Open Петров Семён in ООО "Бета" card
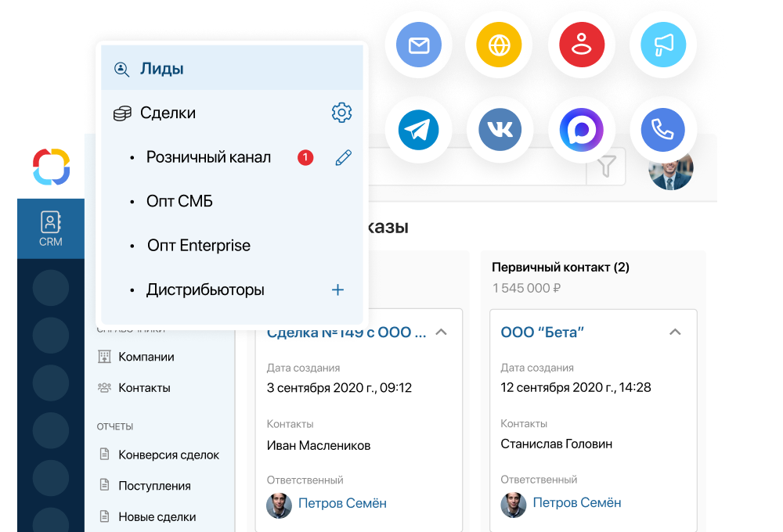Viewport: 783px width, 532px height. click(577, 502)
